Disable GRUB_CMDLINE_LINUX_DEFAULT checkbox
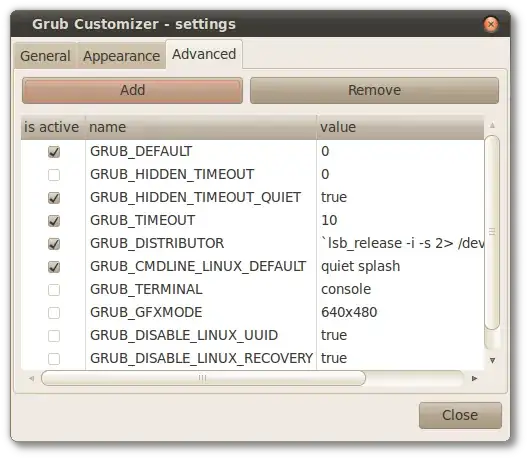The height and width of the screenshot is (459, 528). coord(54,267)
